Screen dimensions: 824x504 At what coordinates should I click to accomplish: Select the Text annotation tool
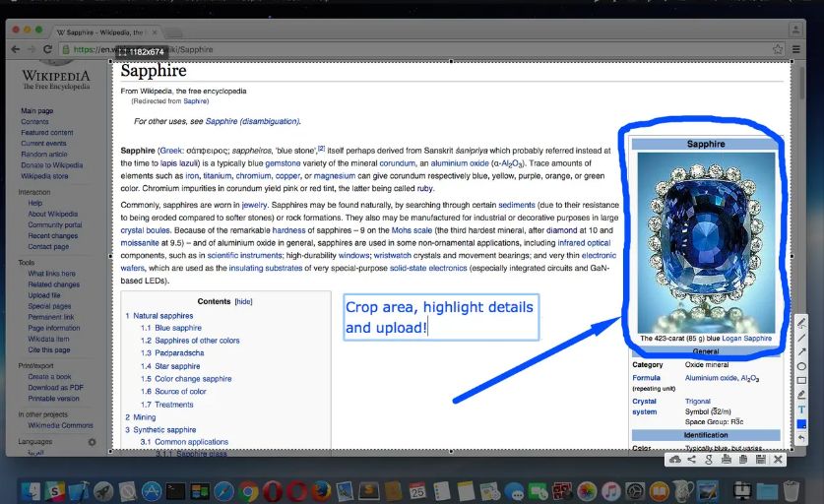(x=801, y=409)
